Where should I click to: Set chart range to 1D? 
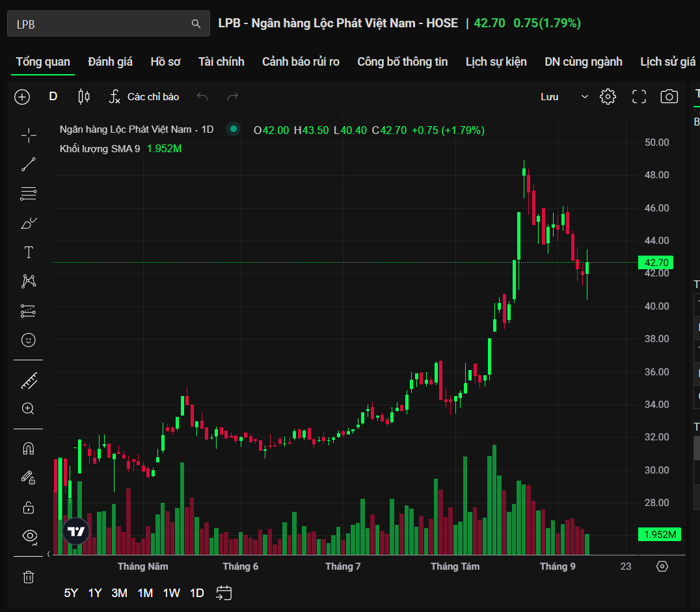(197, 592)
